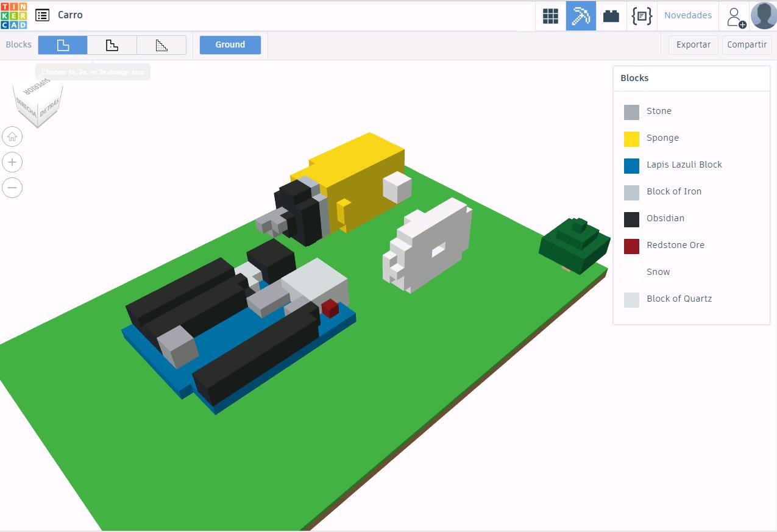The image size is (777, 532).
Task: Click the Carro design title
Action: pyautogui.click(x=70, y=15)
